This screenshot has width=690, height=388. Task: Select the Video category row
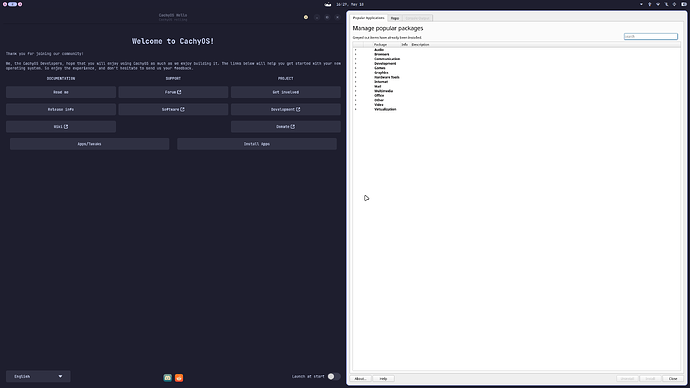[x=516, y=105]
